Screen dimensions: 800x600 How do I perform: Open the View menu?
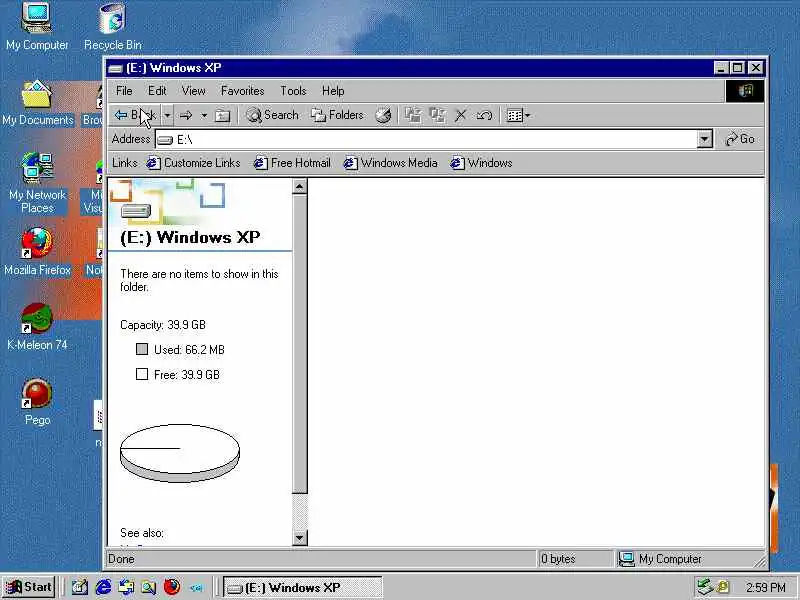coord(193,91)
